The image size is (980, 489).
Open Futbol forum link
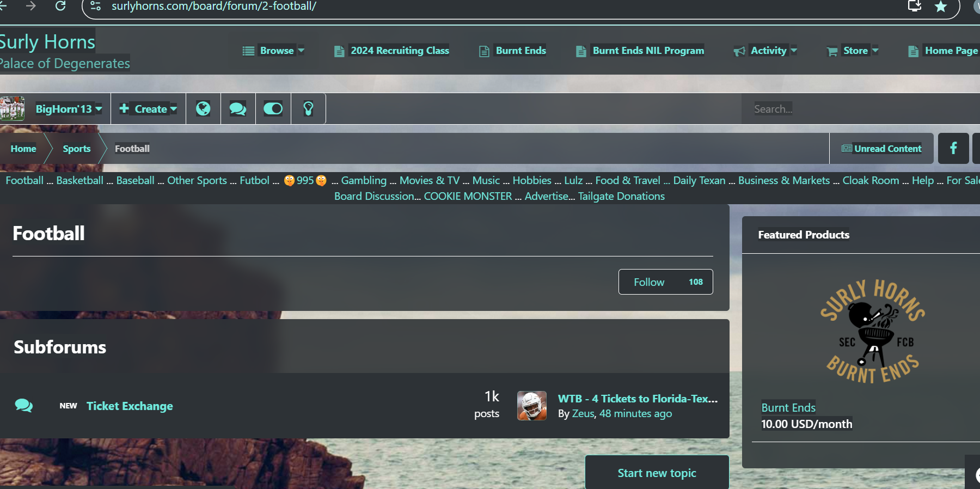click(254, 180)
